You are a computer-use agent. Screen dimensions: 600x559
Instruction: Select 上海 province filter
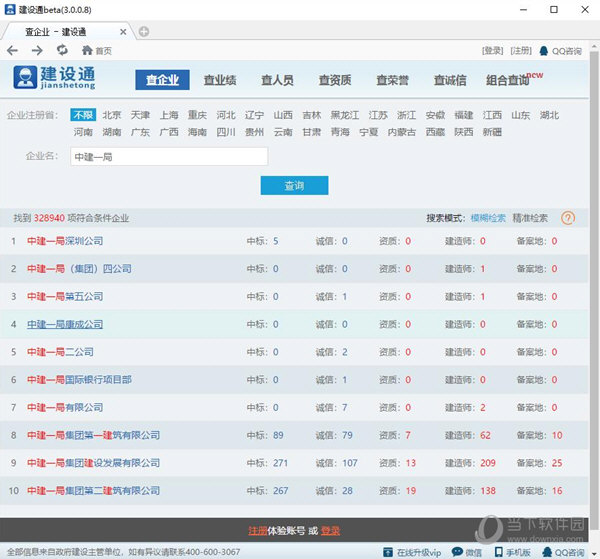coord(169,115)
